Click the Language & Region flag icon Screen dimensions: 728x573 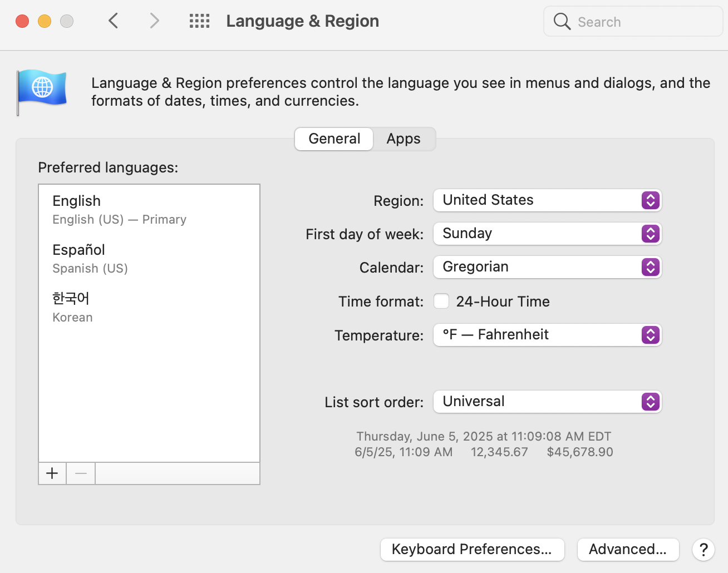42,91
